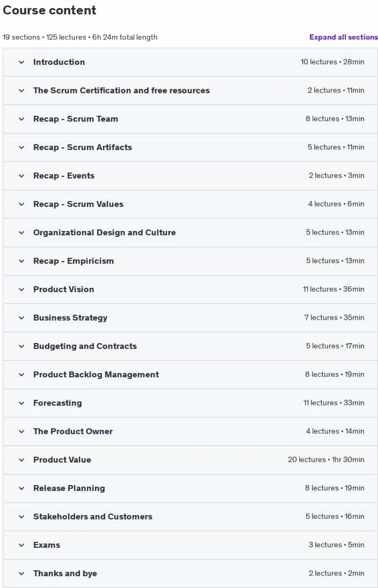Expand the Introduction section chevron
This screenshot has width=378, height=588.
click(x=21, y=62)
